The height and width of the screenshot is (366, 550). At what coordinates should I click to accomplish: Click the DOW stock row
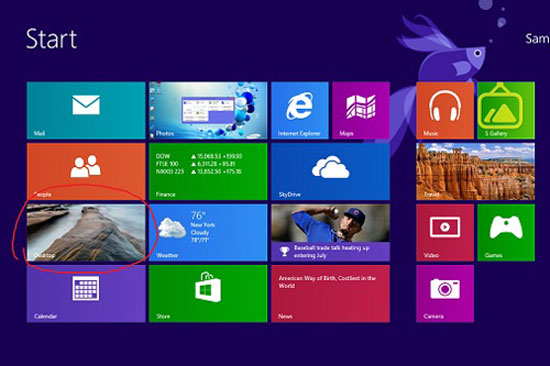199,156
